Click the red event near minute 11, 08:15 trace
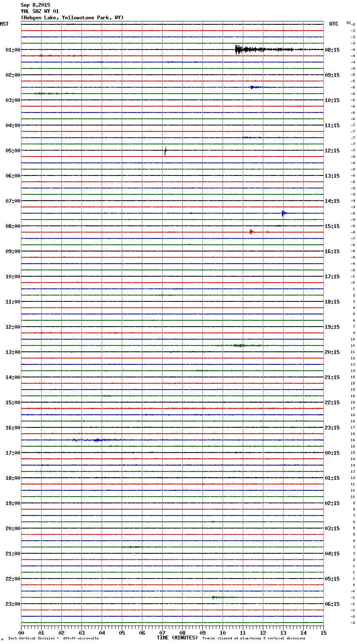The width and height of the screenshot is (357, 644). (251, 232)
